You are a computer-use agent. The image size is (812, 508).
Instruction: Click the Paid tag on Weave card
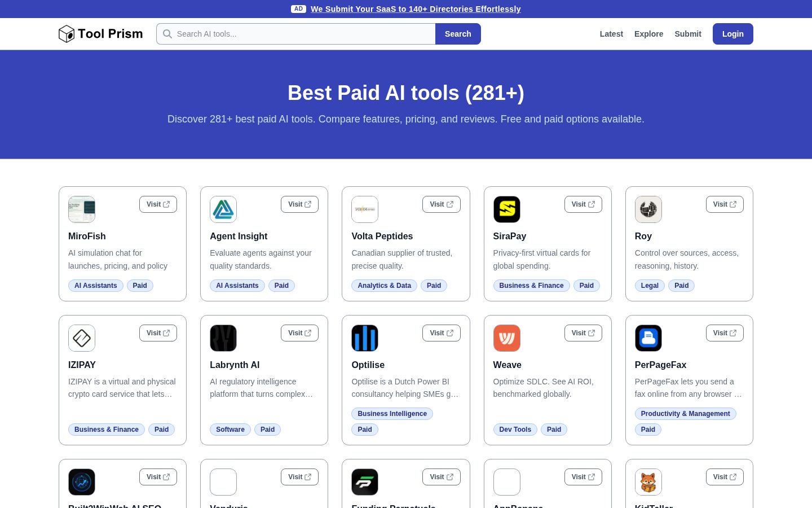click(554, 430)
